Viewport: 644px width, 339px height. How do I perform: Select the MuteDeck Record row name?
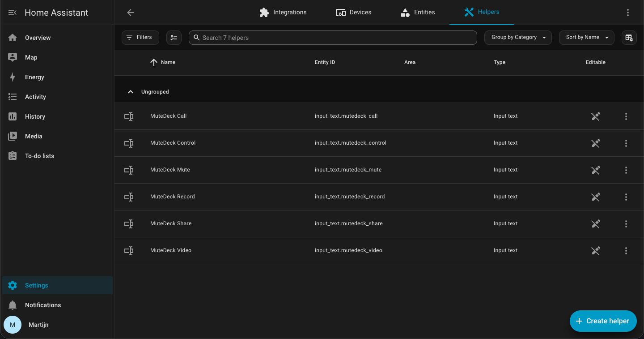[172, 197]
